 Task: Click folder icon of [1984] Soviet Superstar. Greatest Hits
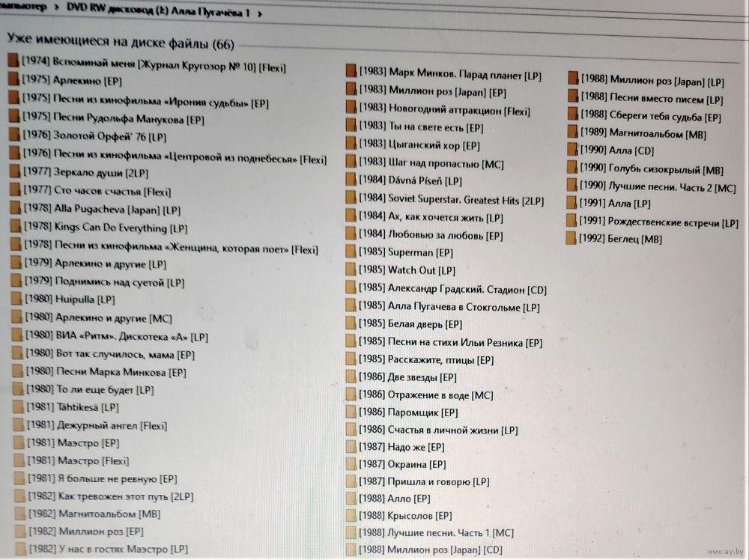(351, 197)
